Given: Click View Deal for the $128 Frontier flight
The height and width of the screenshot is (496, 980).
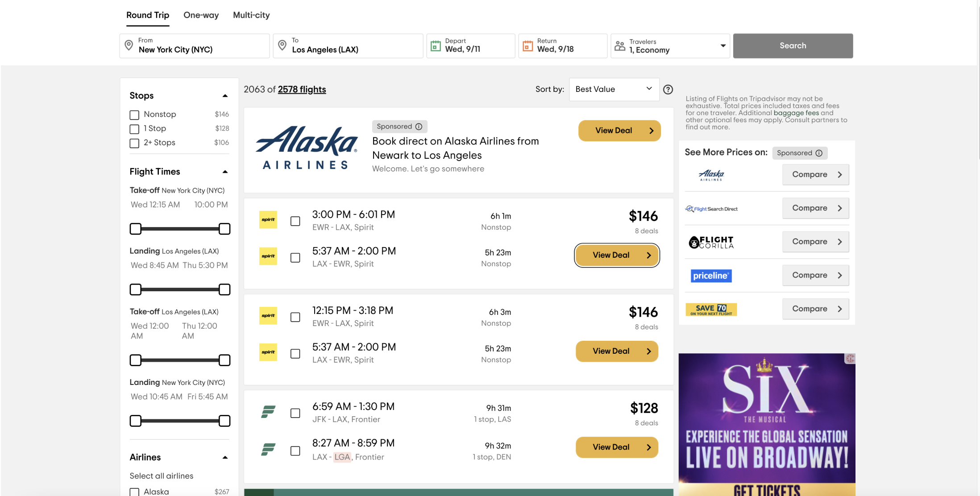Looking at the screenshot, I should (x=617, y=447).
